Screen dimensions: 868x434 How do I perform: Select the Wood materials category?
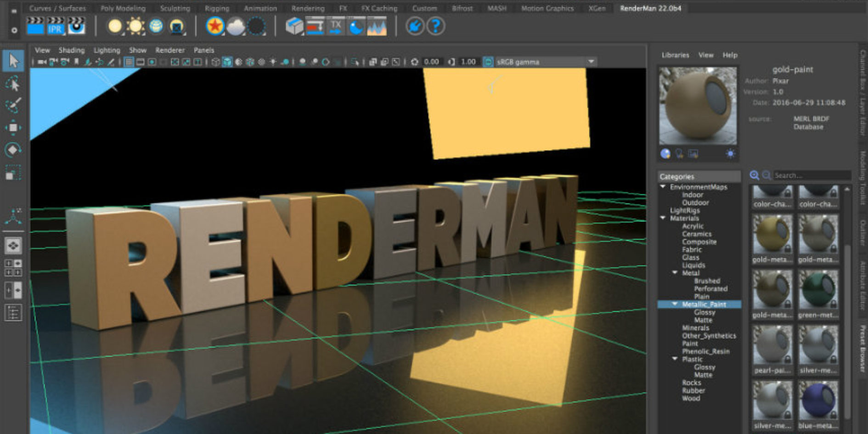pos(691,398)
